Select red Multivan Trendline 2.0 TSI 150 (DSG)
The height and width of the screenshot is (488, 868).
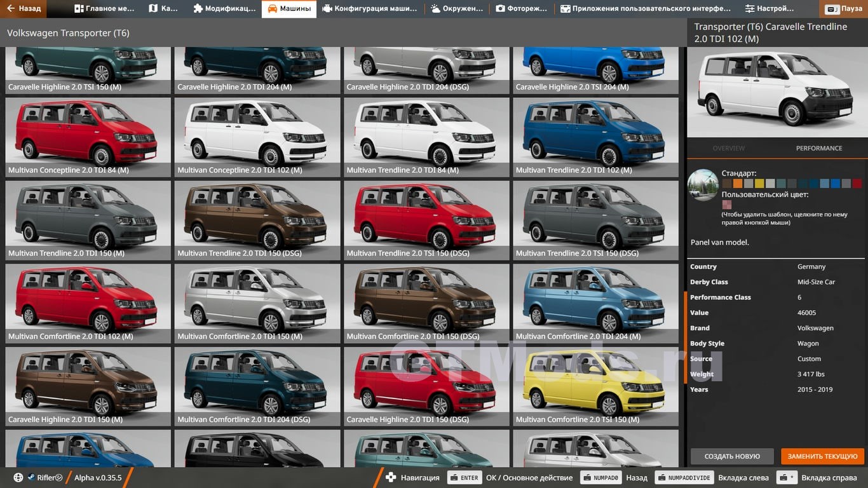(x=426, y=220)
